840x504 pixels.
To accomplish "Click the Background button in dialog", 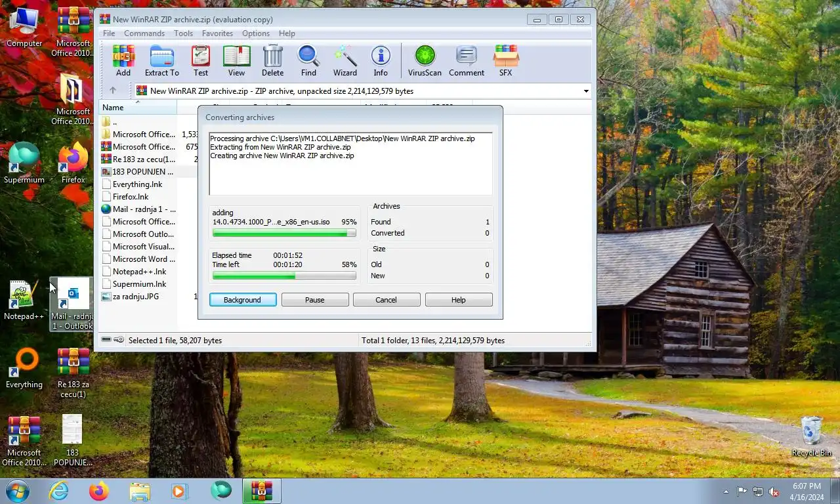I will click(x=243, y=300).
